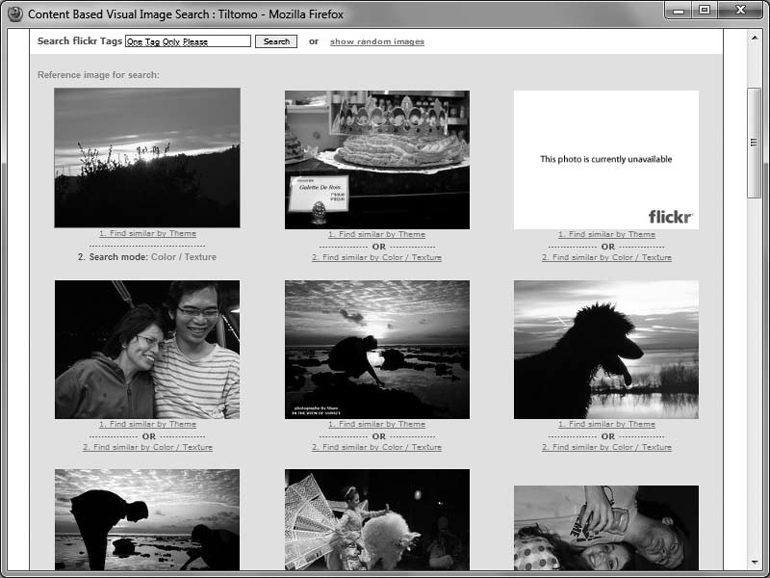
Task: Click the Search flickr Tags input field
Action: coord(188,42)
